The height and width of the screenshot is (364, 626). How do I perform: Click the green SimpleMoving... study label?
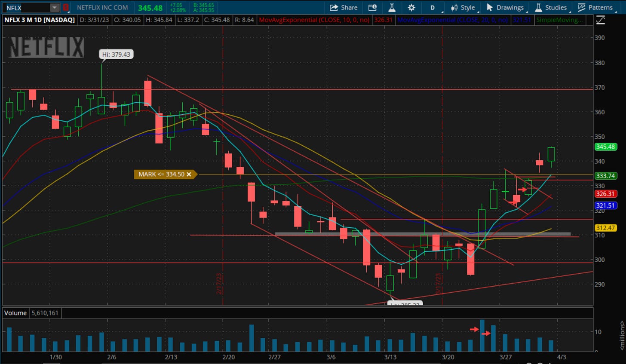(560, 20)
